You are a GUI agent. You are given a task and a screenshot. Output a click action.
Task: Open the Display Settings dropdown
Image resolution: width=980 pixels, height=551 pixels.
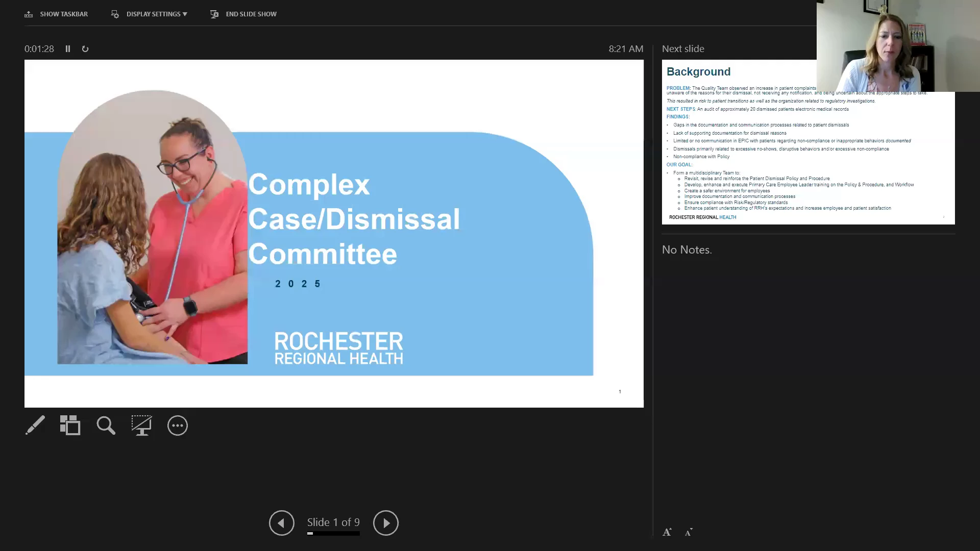pos(149,14)
